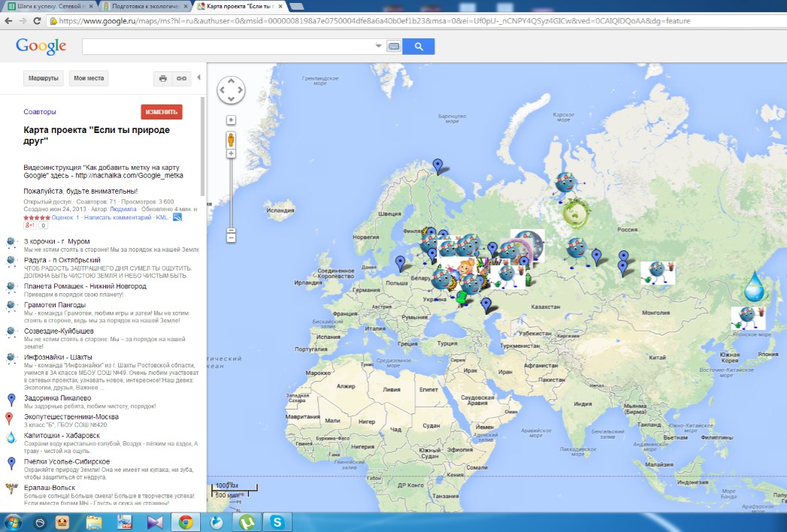Image resolution: width=787 pixels, height=532 pixels.
Task: Click the blue map pin left of Казахстан label
Action: (486, 304)
